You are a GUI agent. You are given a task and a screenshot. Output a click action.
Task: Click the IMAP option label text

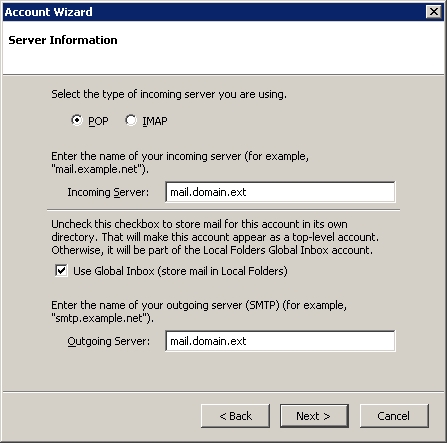point(155,121)
